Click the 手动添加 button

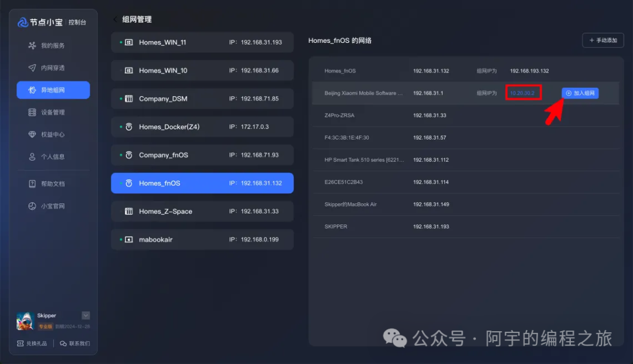pos(603,40)
